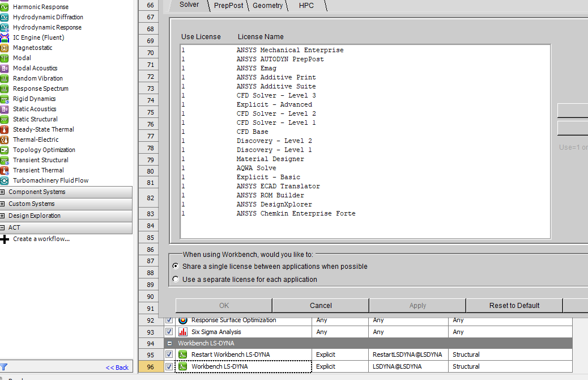This screenshot has width=588, height=380.
Task: Click the Workbench LS-DYNA row icon
Action: 182,366
